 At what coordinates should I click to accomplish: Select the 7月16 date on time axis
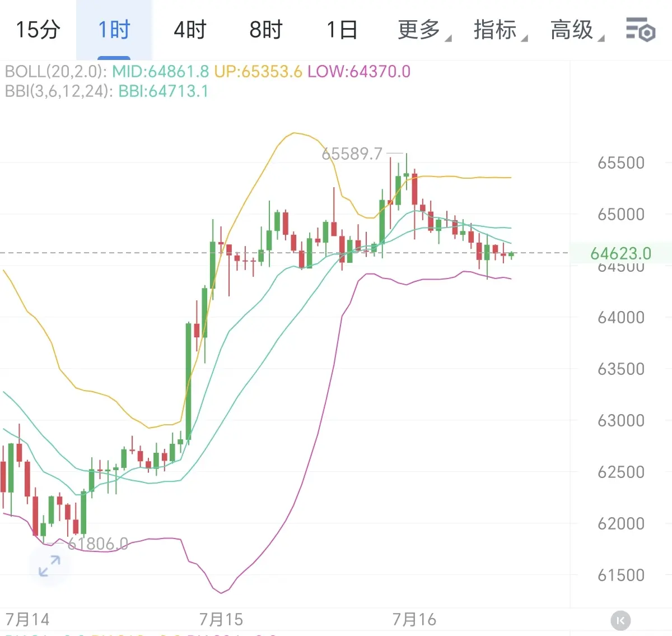click(414, 620)
